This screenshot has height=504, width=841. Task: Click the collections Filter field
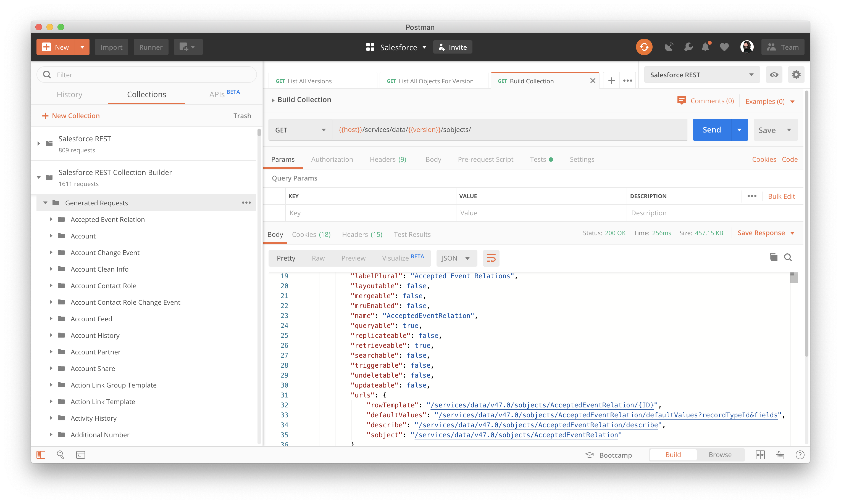click(x=146, y=75)
